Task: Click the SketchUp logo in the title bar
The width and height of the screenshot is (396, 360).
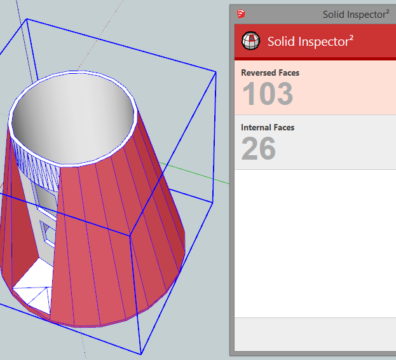Action: [241, 14]
